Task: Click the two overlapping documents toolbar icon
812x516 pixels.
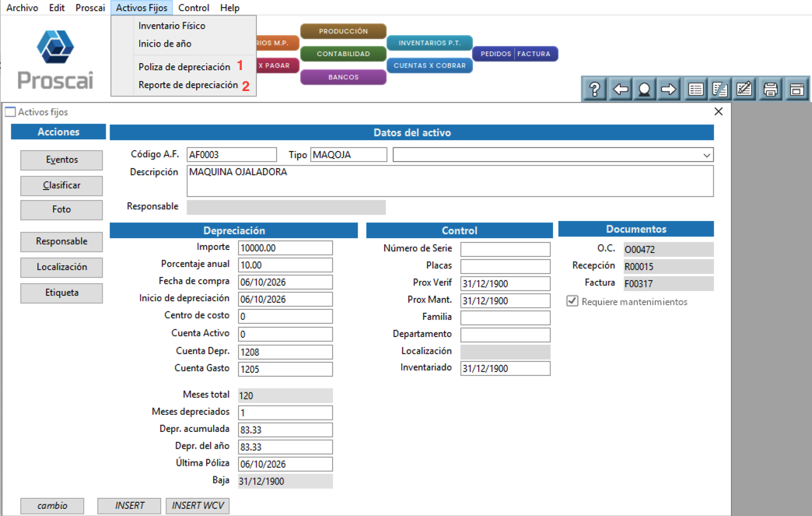Action: (719, 89)
